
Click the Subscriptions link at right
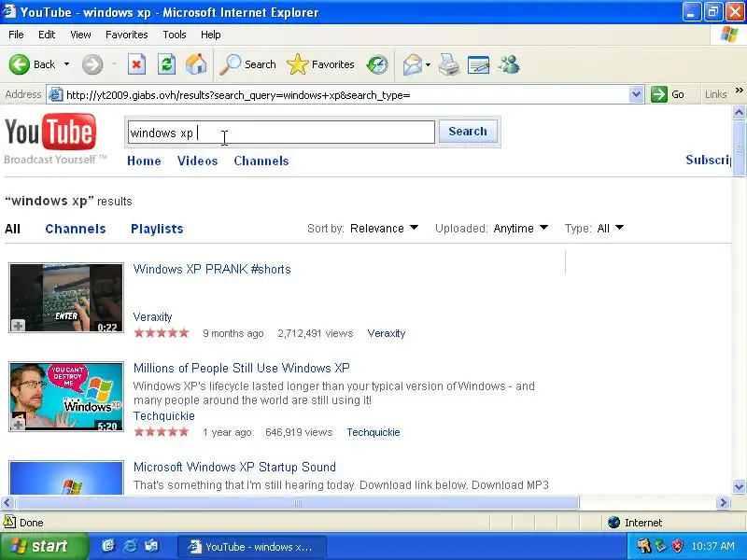pos(709,160)
